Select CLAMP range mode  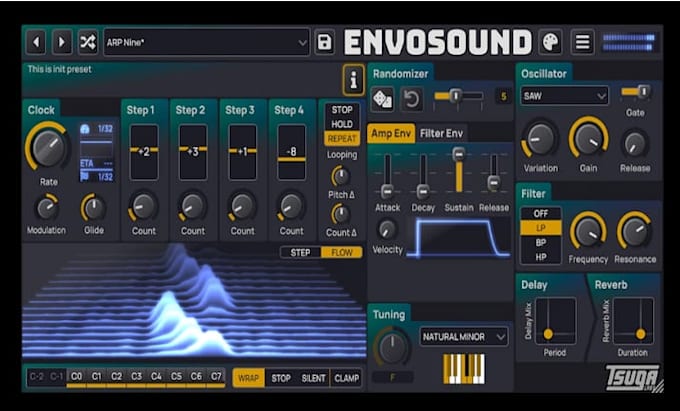tap(346, 378)
